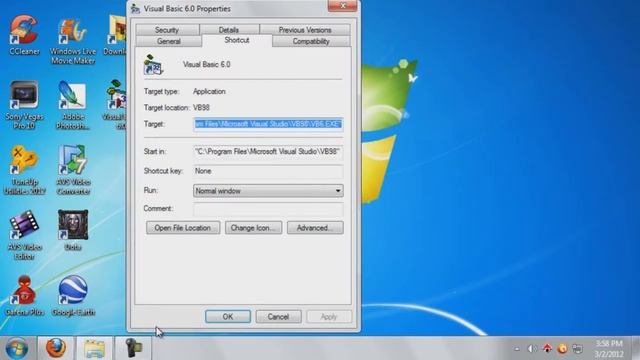Open the Advanced shortcut options

[315, 228]
